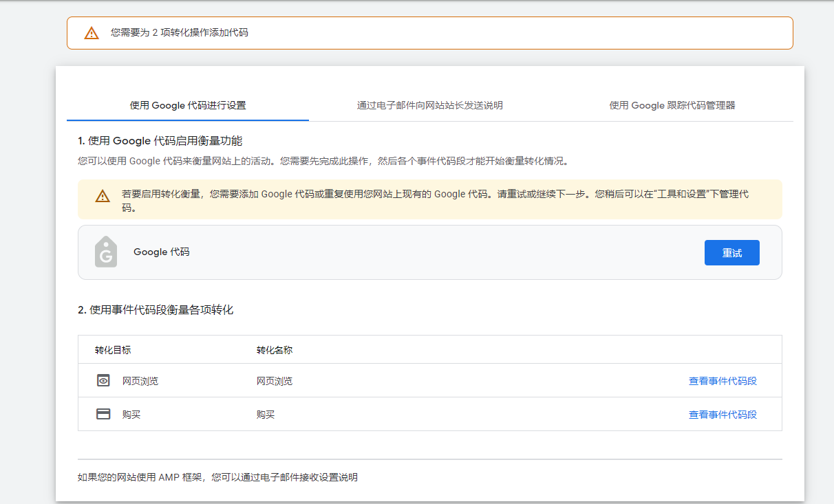
Task: Click the credit card icon for 购买 row
Action: tap(103, 414)
